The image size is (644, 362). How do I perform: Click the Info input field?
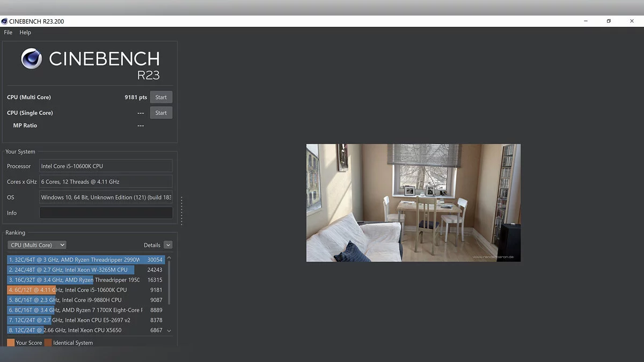point(106,213)
